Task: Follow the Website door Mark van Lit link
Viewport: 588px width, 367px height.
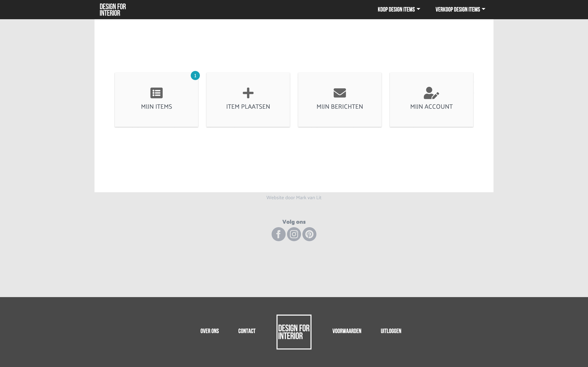Action: [294, 198]
